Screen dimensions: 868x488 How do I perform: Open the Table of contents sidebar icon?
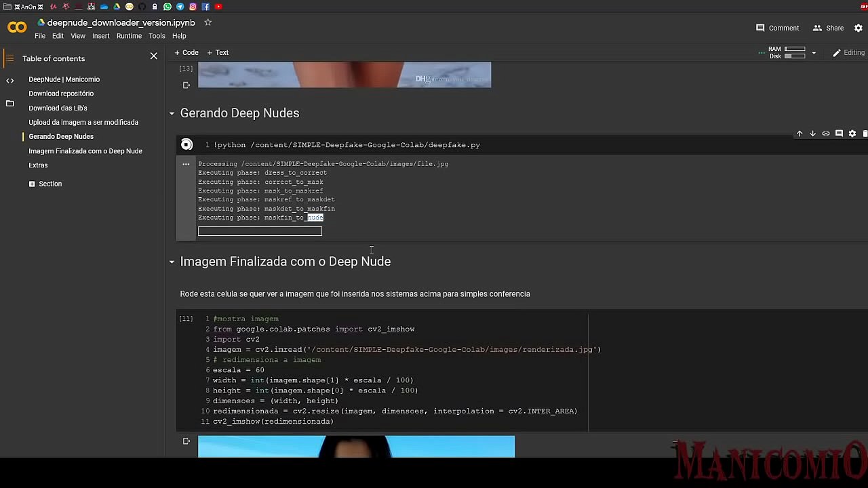point(9,58)
